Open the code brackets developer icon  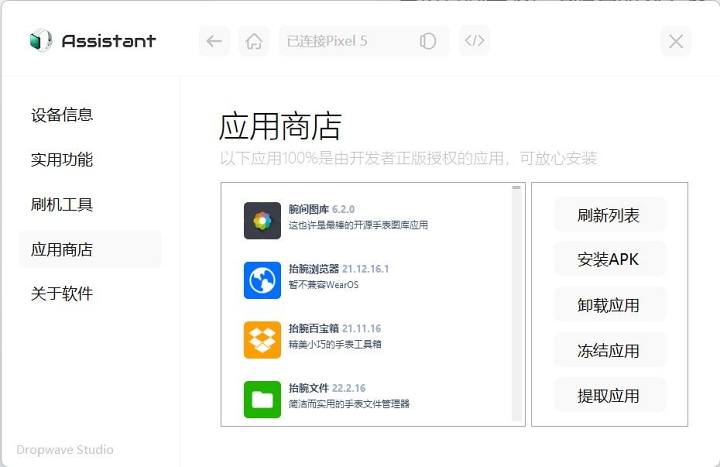(474, 41)
